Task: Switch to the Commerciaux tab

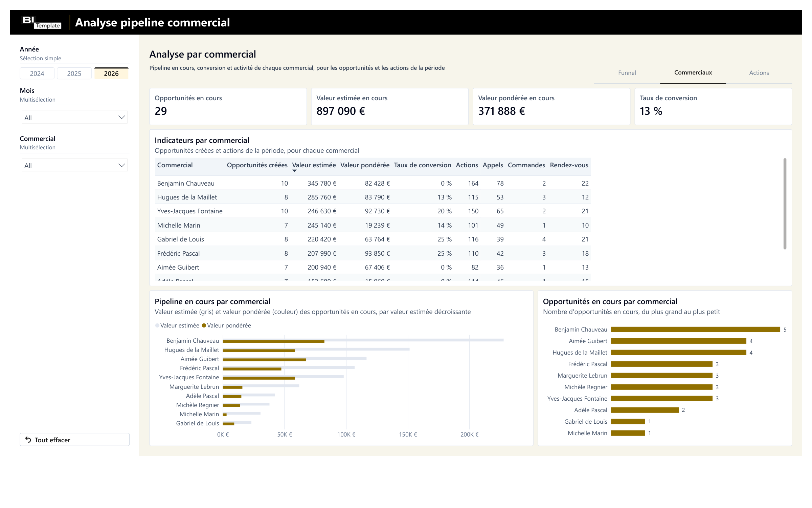Action: pos(693,73)
